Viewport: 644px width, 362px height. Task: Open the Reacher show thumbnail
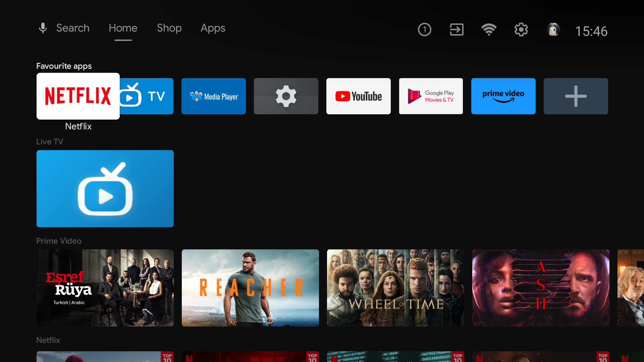pyautogui.click(x=250, y=288)
